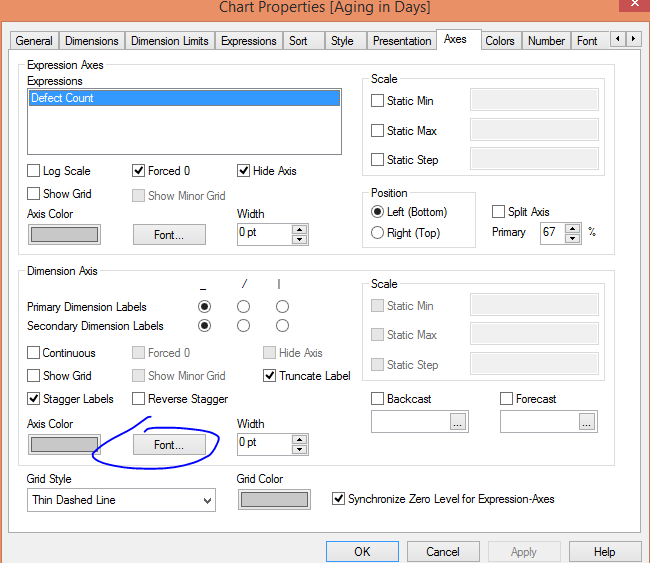Set Secondary Dimension Labels to diagonal
This screenshot has width=650, height=563.
(x=243, y=325)
